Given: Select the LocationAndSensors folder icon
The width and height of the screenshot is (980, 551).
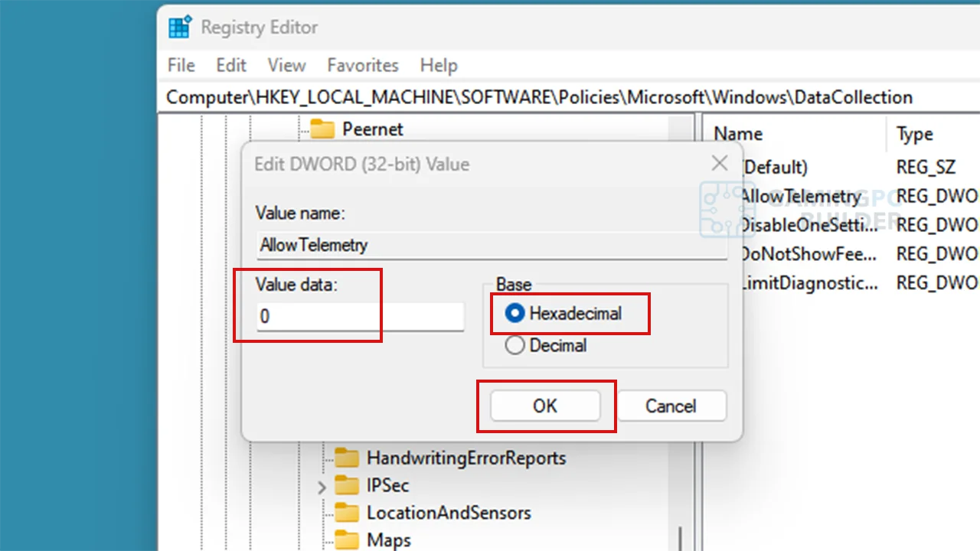Looking at the screenshot, I should 347,513.
